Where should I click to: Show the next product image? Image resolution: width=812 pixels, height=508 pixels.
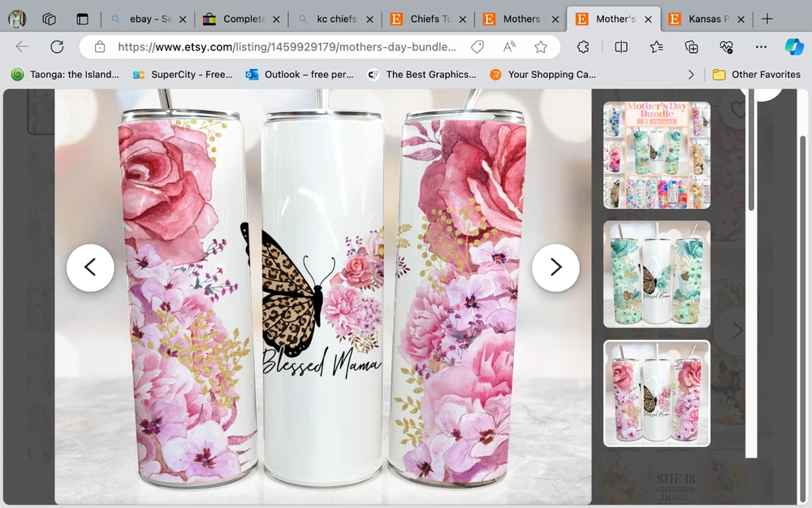pos(555,267)
